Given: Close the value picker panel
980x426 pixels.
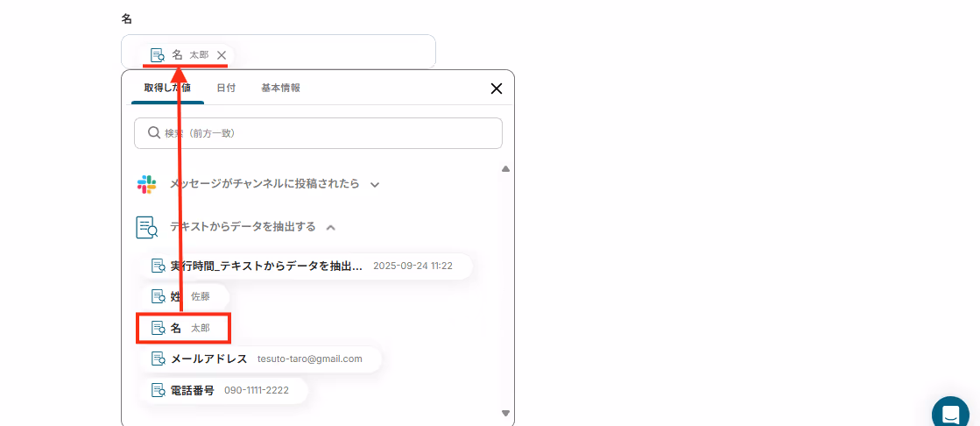Looking at the screenshot, I should (497, 89).
